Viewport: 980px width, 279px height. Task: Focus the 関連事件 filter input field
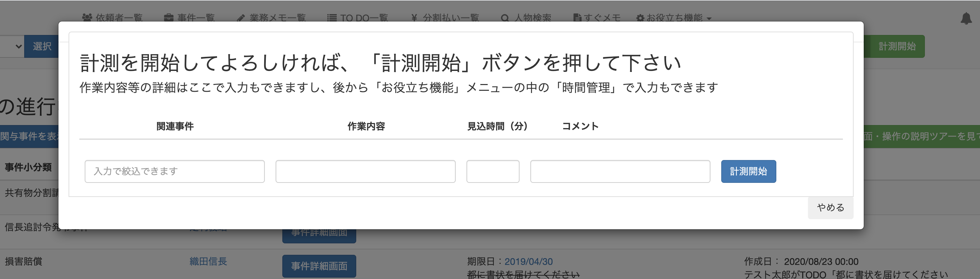pos(175,171)
